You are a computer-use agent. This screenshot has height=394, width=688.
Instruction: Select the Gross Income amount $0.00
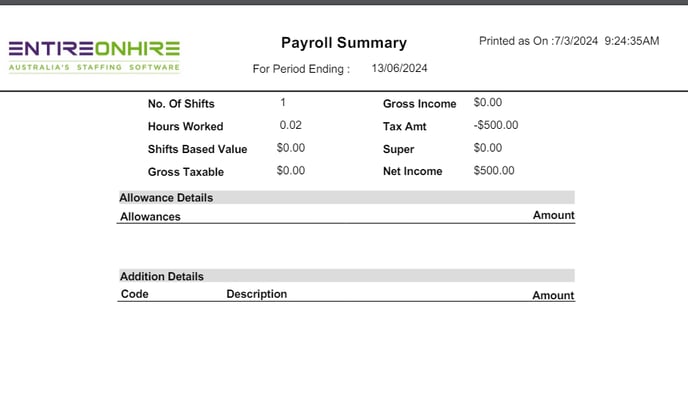tap(487, 102)
